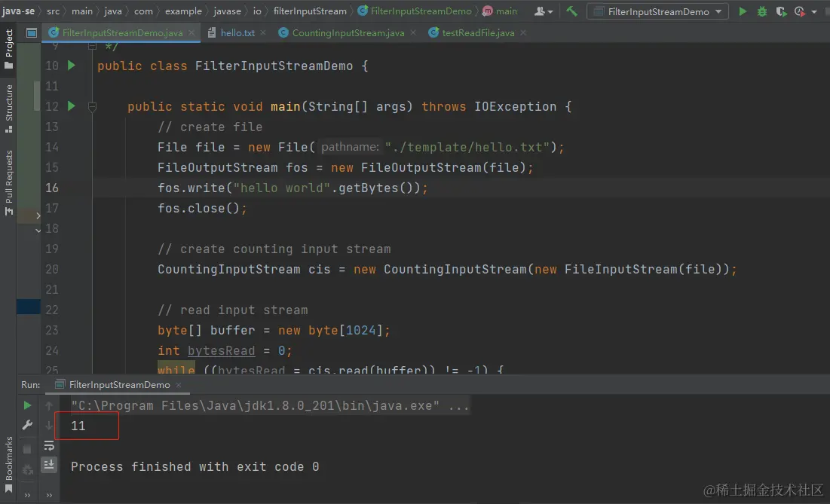Image resolution: width=830 pixels, height=504 pixels.
Task: Open the Profiler clock icon
Action: [x=800, y=12]
